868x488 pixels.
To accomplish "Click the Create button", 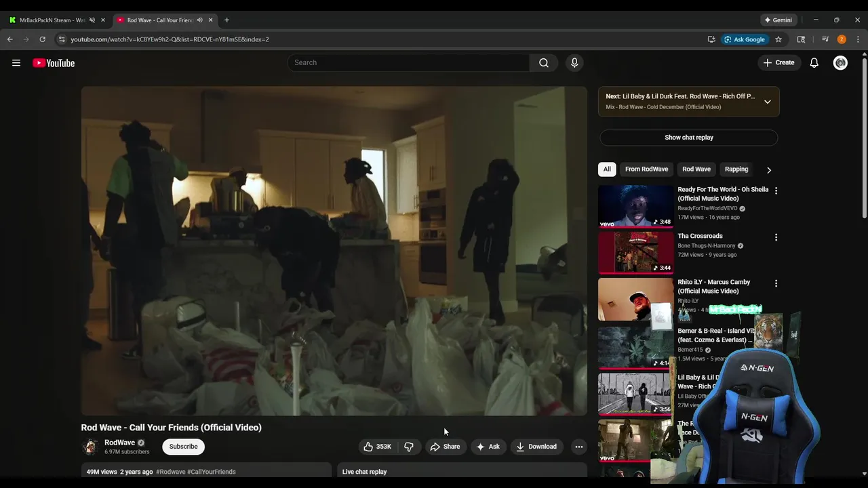I will point(778,63).
